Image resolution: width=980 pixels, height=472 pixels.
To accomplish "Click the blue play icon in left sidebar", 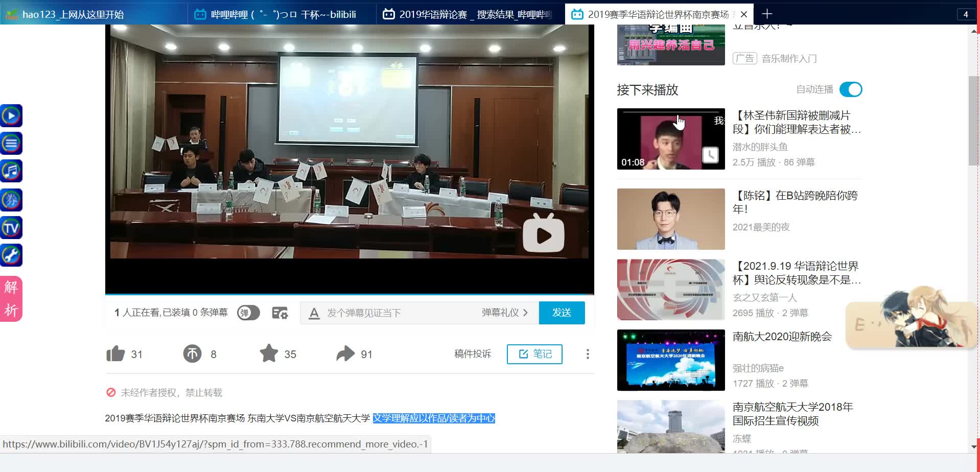I will pyautogui.click(x=11, y=116).
